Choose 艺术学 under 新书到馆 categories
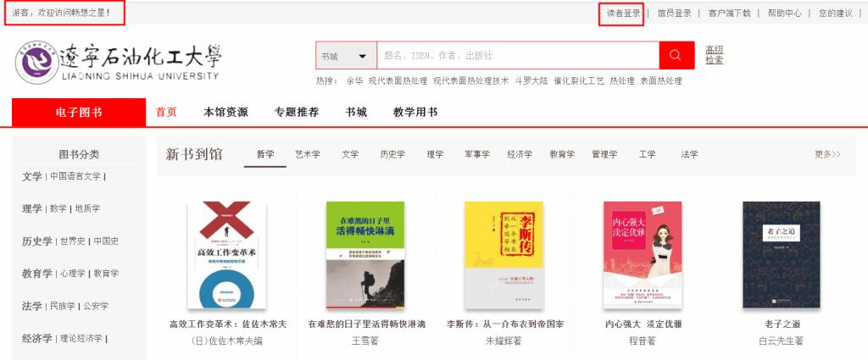The height and width of the screenshot is (360, 868). pos(307,155)
